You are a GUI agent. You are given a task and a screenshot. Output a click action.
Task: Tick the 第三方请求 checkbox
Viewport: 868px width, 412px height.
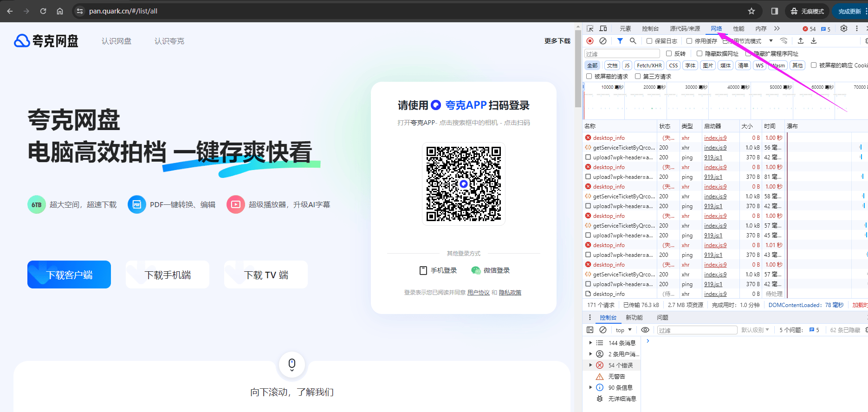(x=638, y=76)
